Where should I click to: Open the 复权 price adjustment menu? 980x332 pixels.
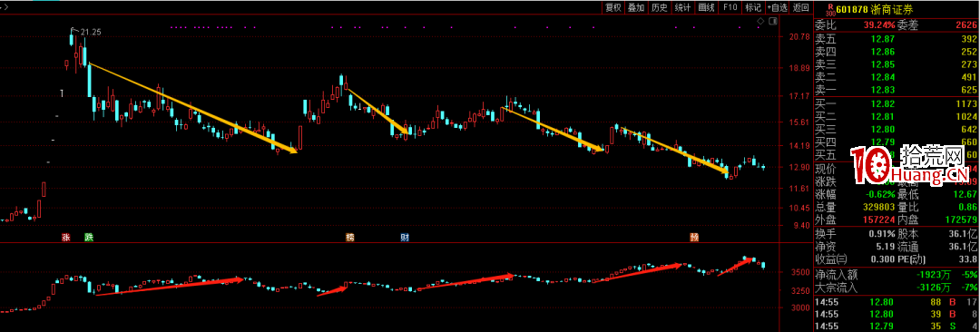(x=613, y=7)
